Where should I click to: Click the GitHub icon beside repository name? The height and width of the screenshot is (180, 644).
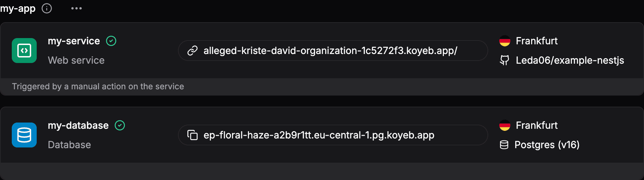click(x=504, y=60)
